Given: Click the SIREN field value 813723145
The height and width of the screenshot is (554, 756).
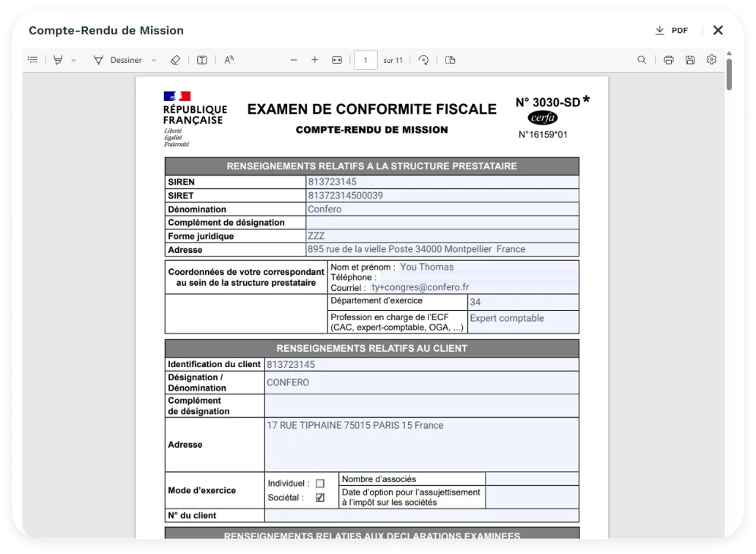Looking at the screenshot, I should 442,182.
